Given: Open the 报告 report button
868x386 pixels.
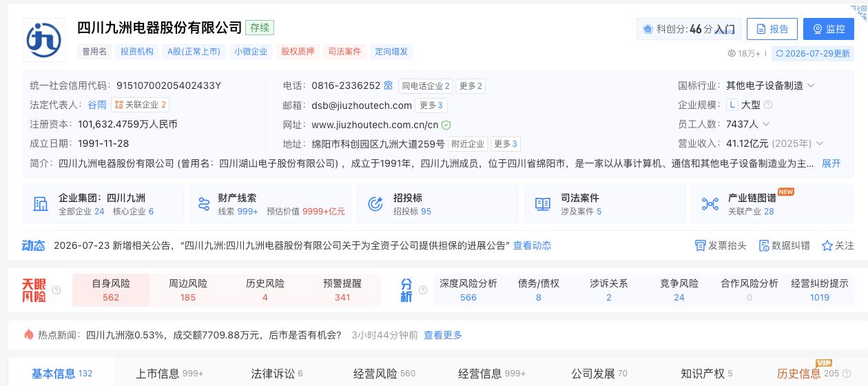Looking at the screenshot, I should pyautogui.click(x=772, y=29).
